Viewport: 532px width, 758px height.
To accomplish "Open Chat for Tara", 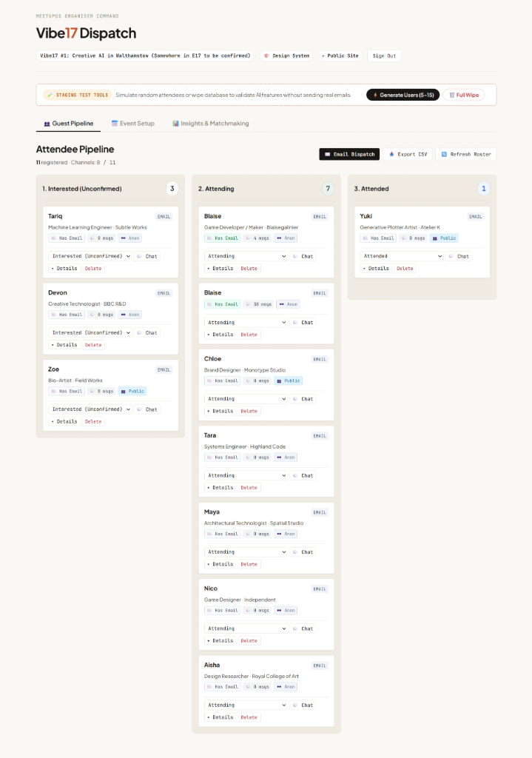I will 303,475.
